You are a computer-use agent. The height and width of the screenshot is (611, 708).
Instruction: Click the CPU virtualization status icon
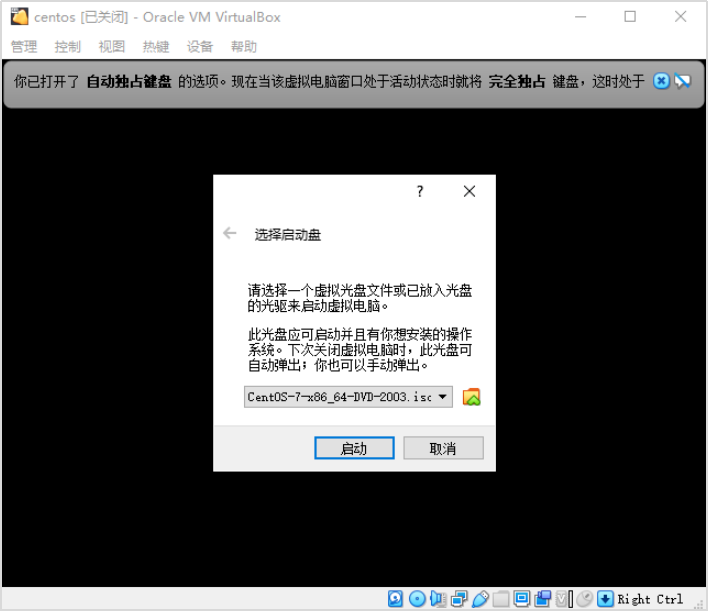pyautogui.click(x=564, y=599)
